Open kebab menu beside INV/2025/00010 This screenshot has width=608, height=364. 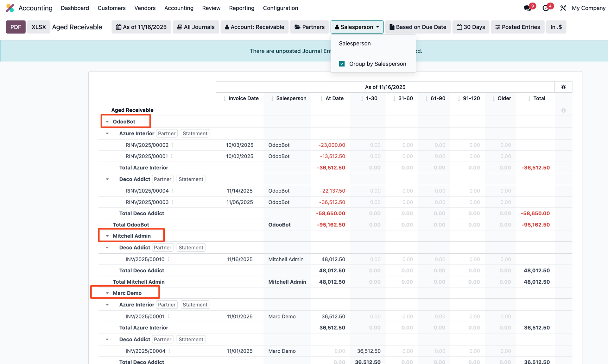pos(168,259)
